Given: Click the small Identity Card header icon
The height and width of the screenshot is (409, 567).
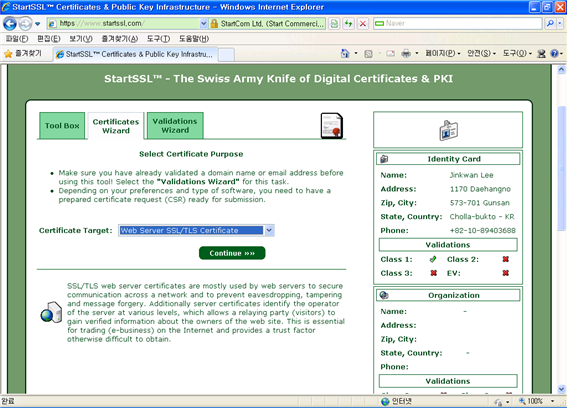Looking at the screenshot, I should pyautogui.click(x=384, y=159).
